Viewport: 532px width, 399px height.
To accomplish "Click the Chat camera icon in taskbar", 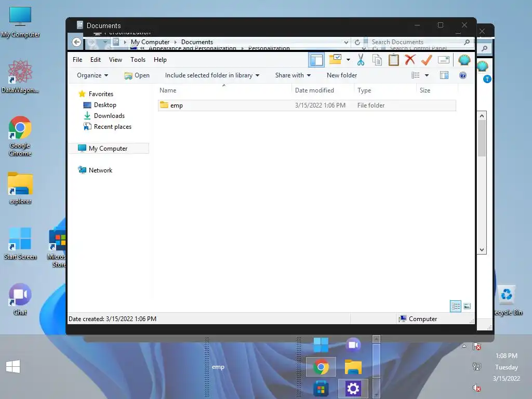I will tap(353, 345).
